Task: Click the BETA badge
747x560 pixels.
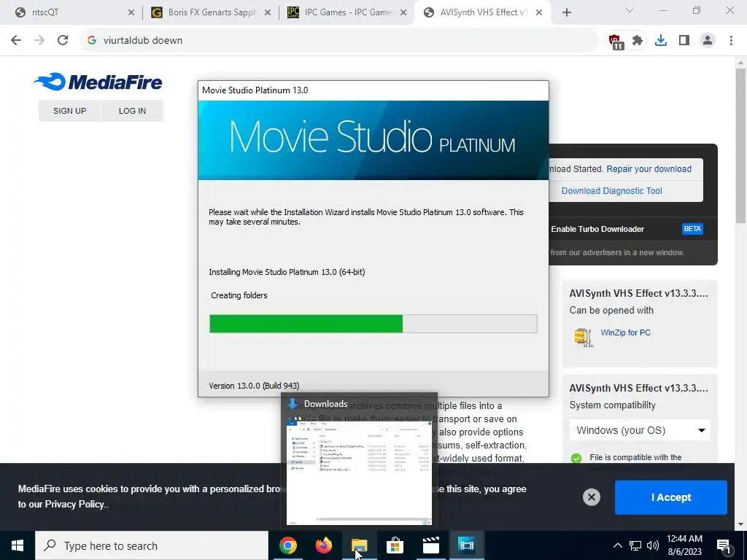Action: pyautogui.click(x=692, y=229)
